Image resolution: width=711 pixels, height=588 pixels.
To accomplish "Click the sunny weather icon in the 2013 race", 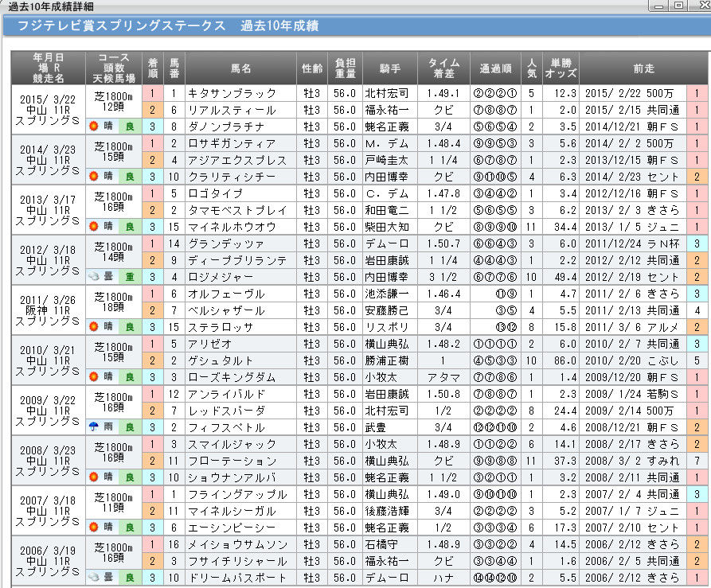I will point(94,226).
